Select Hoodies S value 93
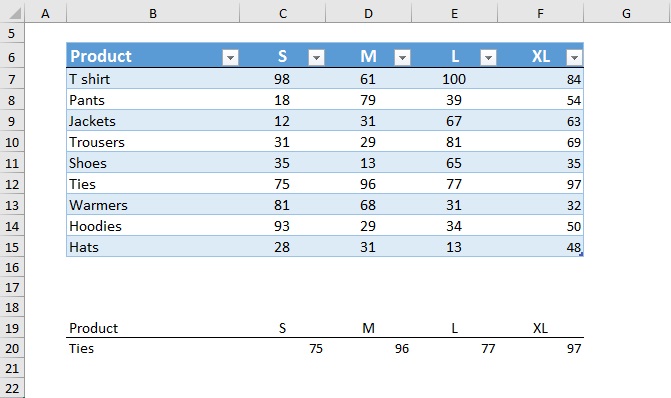 coord(282,226)
